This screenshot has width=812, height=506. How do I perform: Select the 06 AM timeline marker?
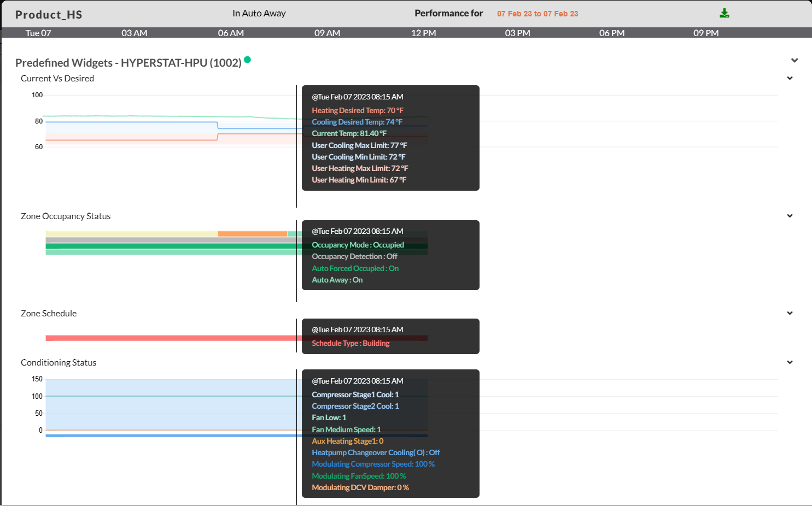coord(231,33)
